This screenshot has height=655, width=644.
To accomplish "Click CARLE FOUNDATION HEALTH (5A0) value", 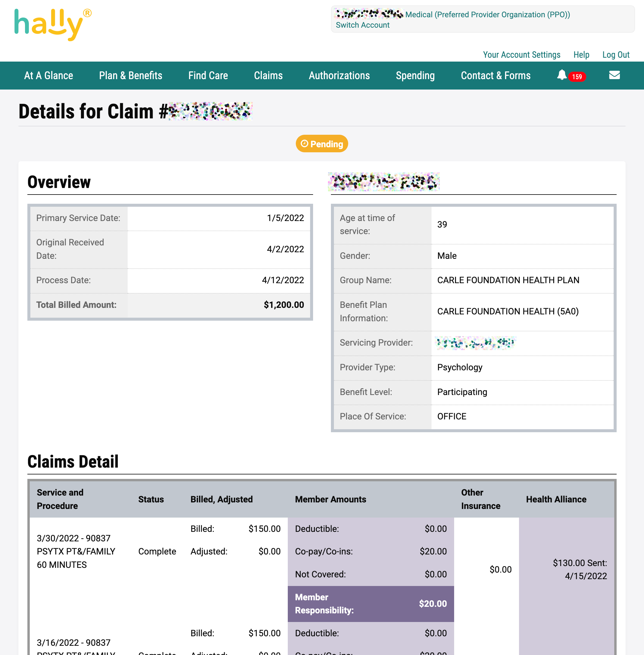I will tap(508, 311).
